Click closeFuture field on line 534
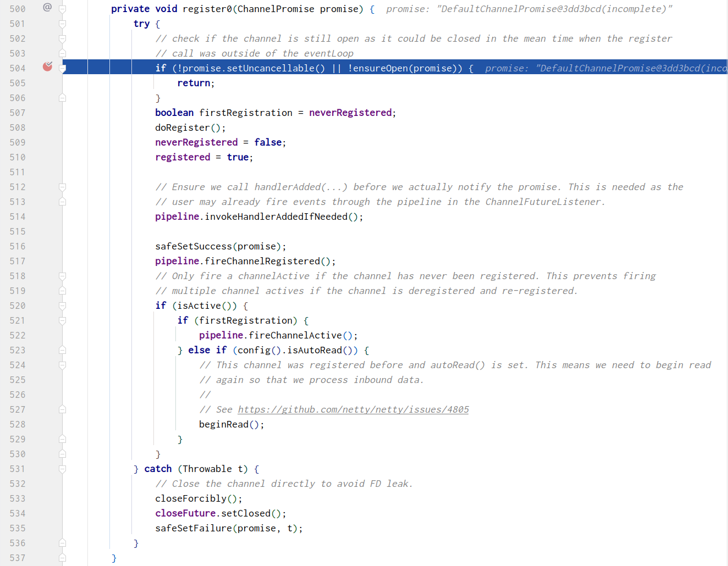 [185, 513]
